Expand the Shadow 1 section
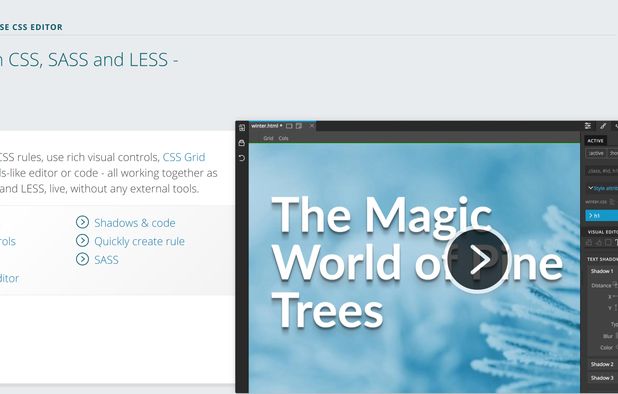Viewport: 618px width, 394px height. point(602,271)
